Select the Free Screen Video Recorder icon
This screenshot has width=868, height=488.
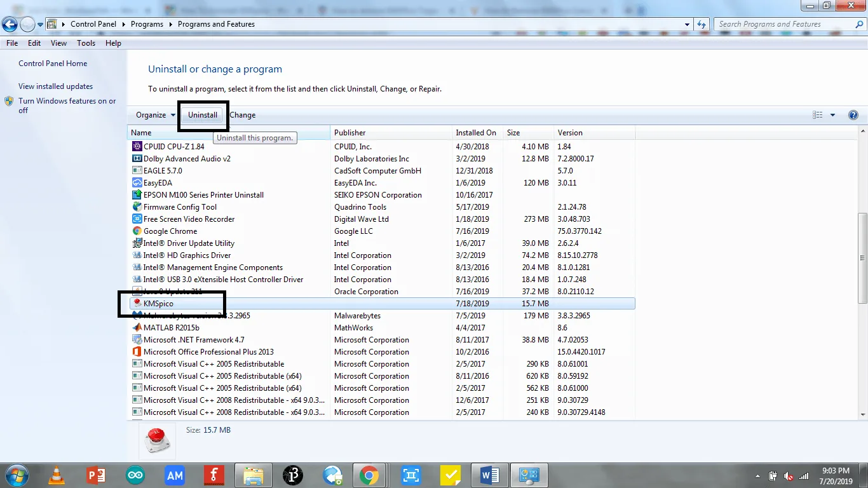point(137,219)
